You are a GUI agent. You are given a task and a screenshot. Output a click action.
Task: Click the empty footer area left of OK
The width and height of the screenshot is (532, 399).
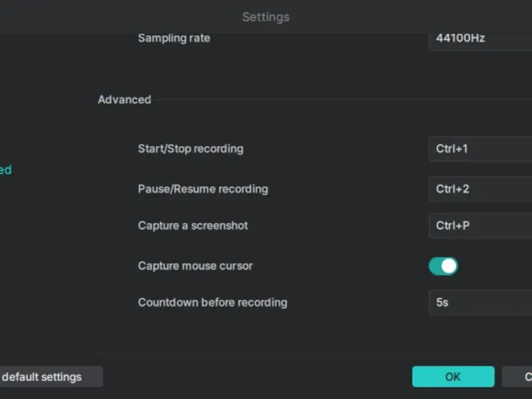(259, 377)
